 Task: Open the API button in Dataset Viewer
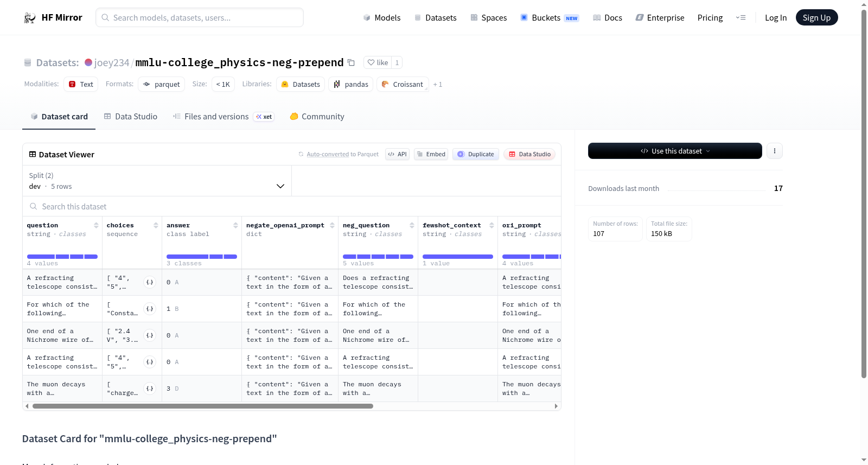pyautogui.click(x=397, y=154)
